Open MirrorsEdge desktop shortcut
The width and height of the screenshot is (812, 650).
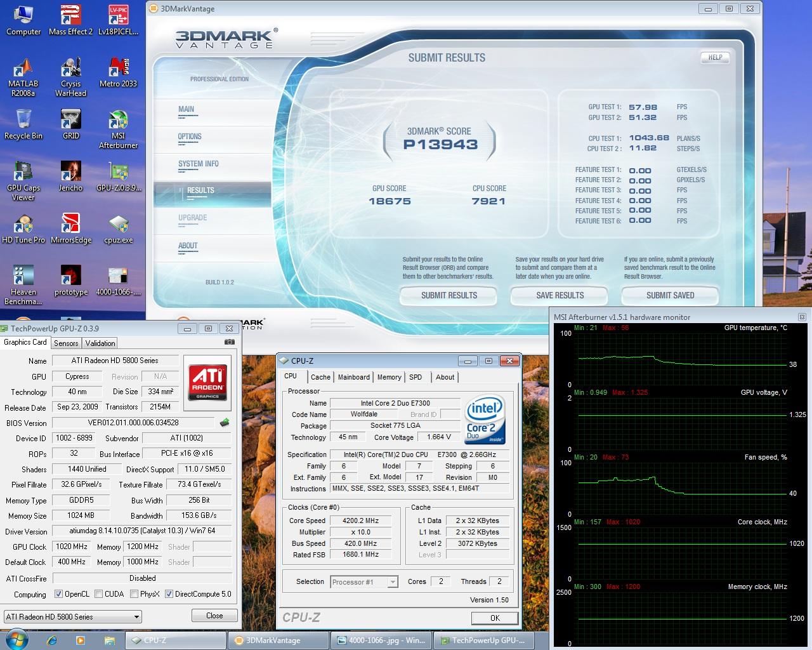click(70, 229)
